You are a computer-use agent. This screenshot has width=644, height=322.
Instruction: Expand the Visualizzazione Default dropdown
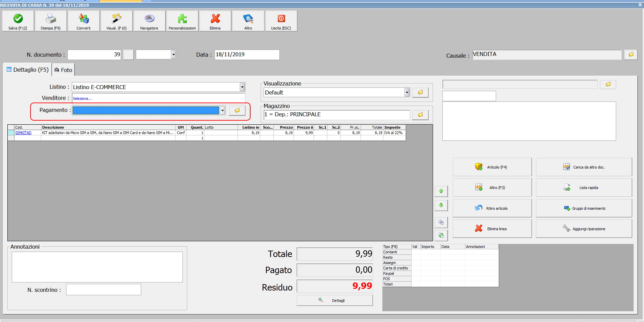407,92
